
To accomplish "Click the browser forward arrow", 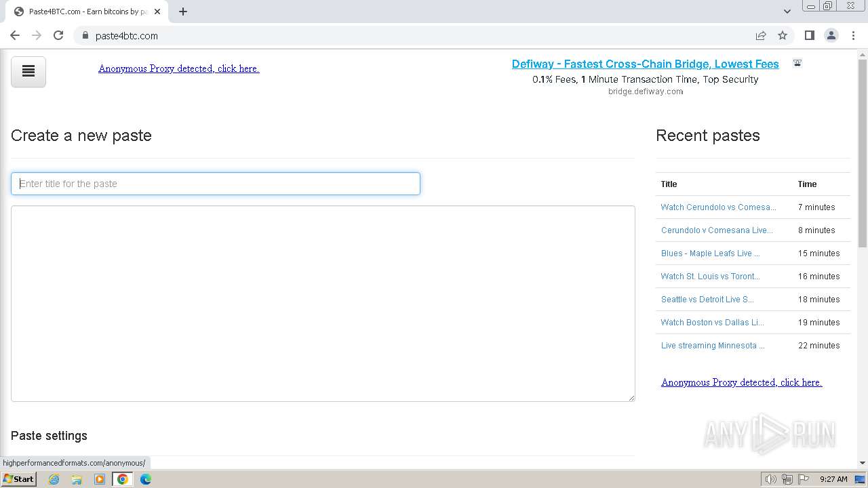I will pyautogui.click(x=37, y=35).
